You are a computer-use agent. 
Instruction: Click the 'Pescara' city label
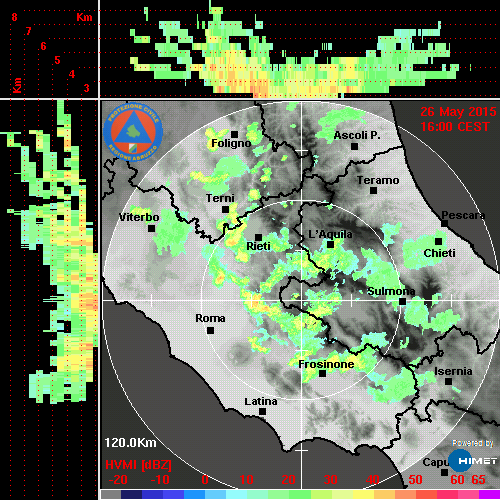coord(463,215)
